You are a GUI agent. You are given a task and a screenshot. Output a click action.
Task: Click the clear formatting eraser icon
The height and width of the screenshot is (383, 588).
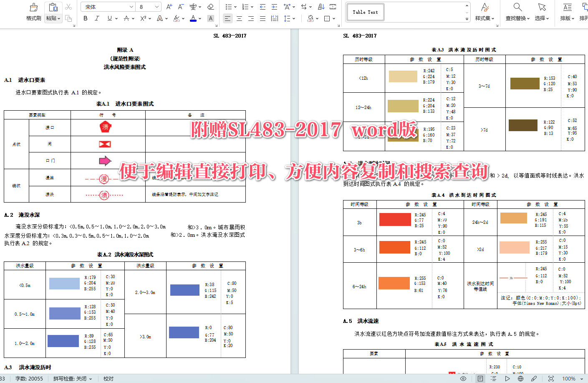(x=211, y=7)
